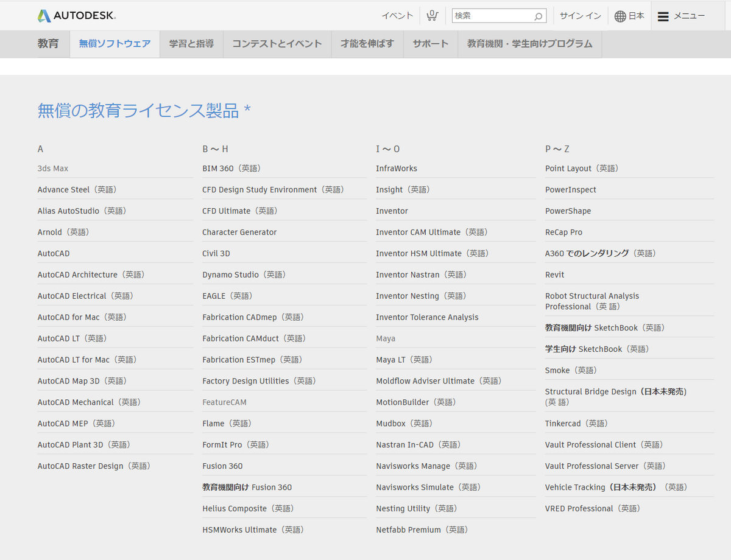The width and height of the screenshot is (731, 560).
Task: Click the Revit product link
Action: pyautogui.click(x=554, y=275)
